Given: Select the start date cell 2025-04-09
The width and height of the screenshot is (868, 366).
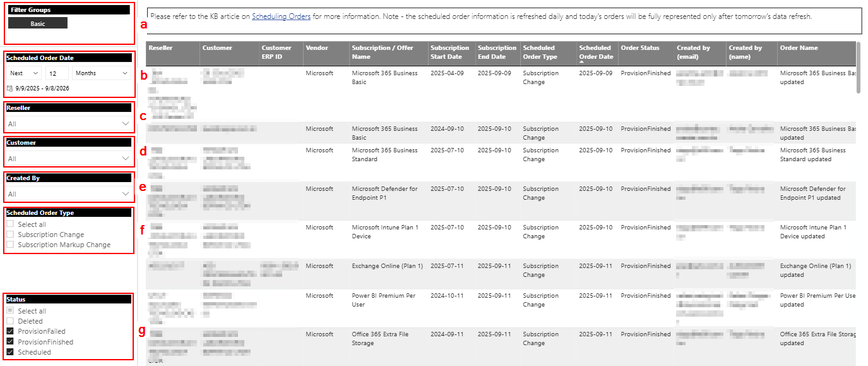Looking at the screenshot, I should click(447, 73).
